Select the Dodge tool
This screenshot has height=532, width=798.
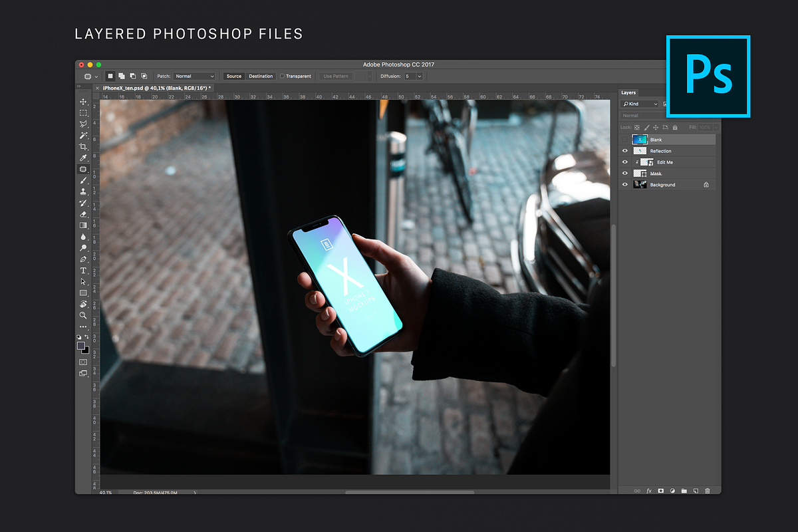[83, 248]
